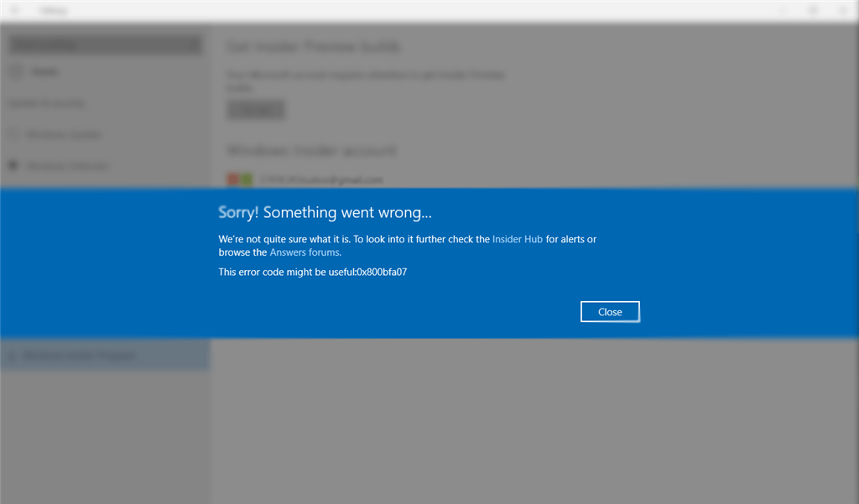Open the Answers forums link
The width and height of the screenshot is (859, 504).
[x=305, y=252]
